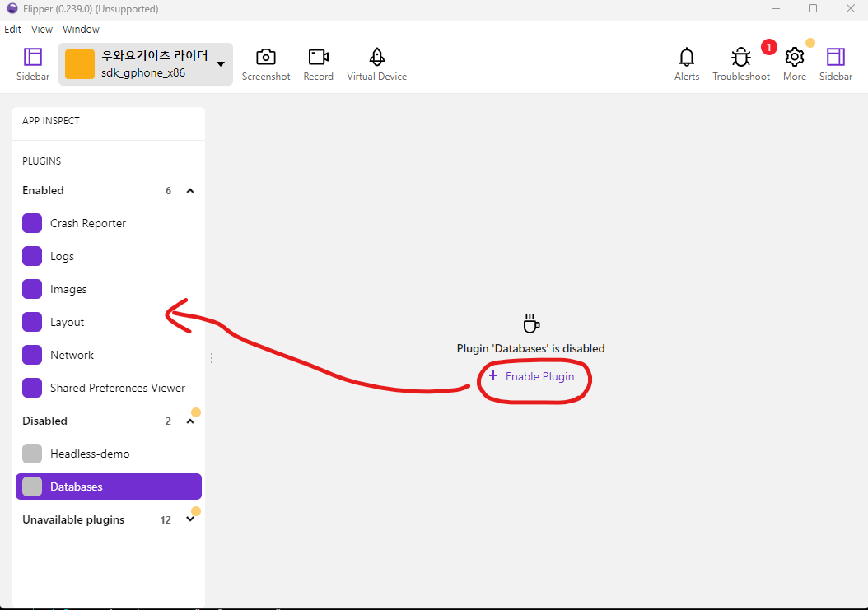
Task: Click Databases gray plugin icon
Action: point(32,487)
